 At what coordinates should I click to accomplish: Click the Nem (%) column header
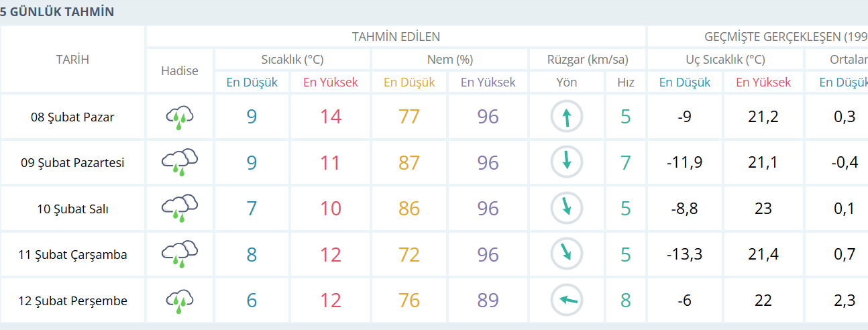pos(450,60)
